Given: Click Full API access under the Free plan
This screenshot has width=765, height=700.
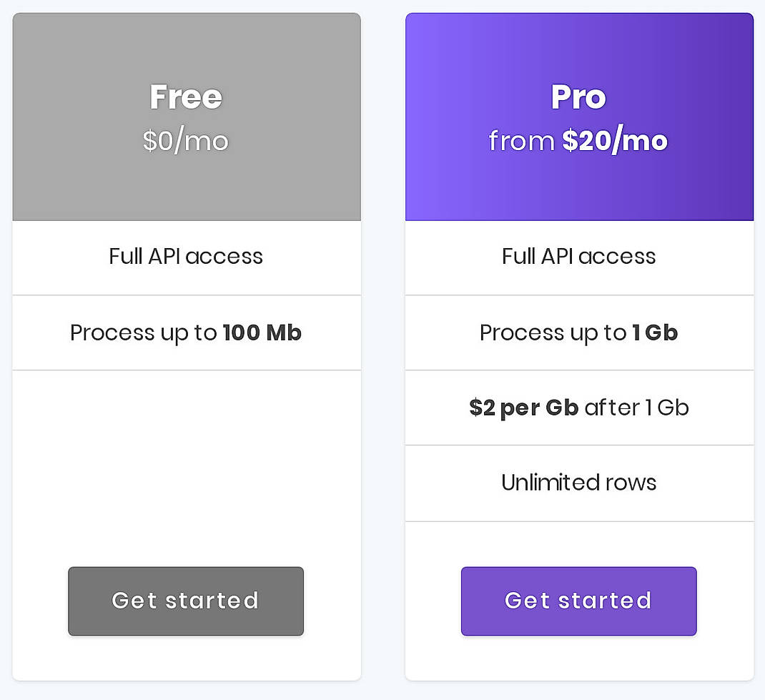Looking at the screenshot, I should (185, 256).
